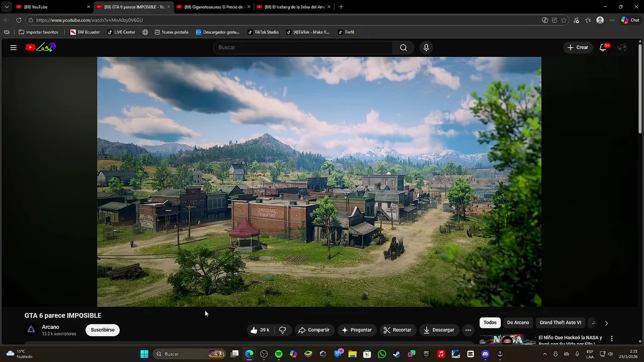
Task: Open Epic Games launcher from taskbar
Action: (426, 354)
